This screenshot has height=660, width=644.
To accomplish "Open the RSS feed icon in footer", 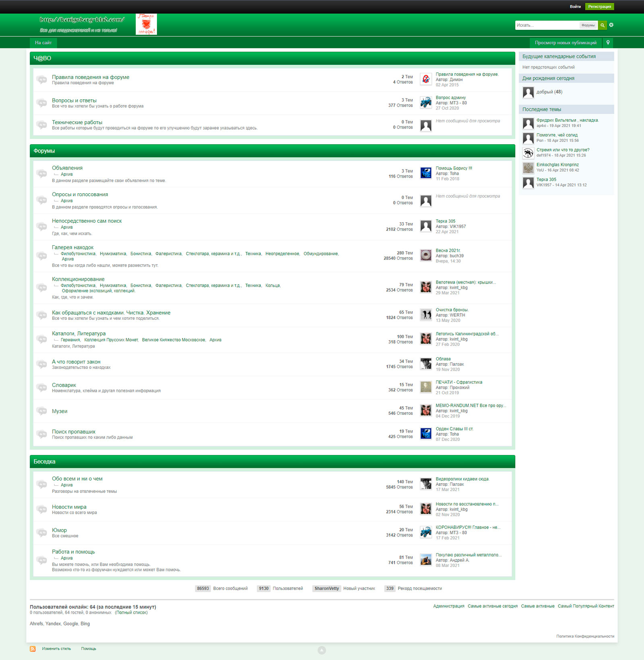I will [33, 649].
